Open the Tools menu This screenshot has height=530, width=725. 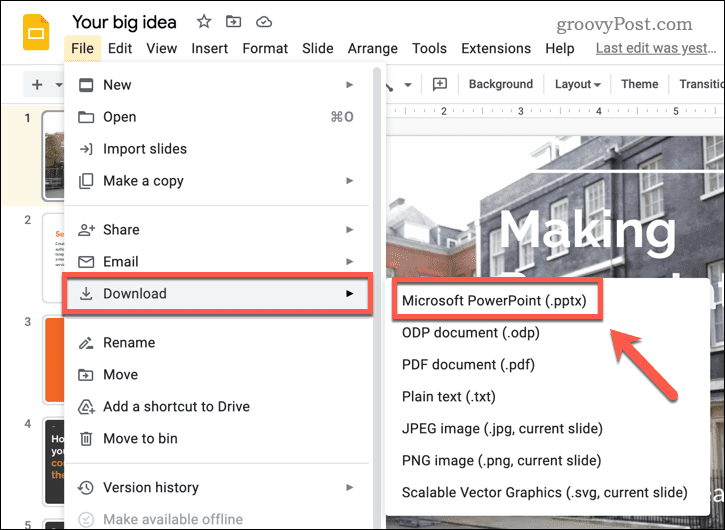point(429,48)
